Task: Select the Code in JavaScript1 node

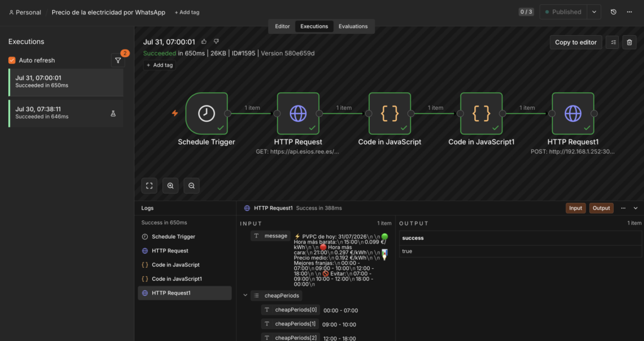Action: click(481, 114)
